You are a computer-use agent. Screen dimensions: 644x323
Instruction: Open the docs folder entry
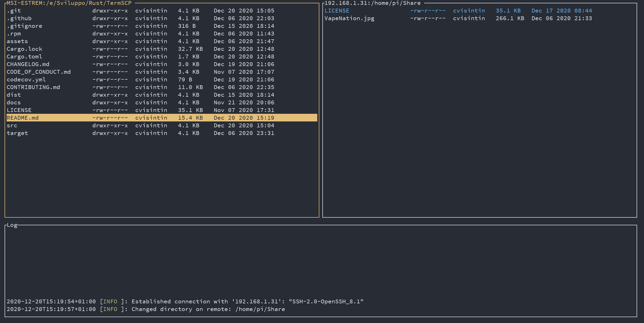point(14,103)
